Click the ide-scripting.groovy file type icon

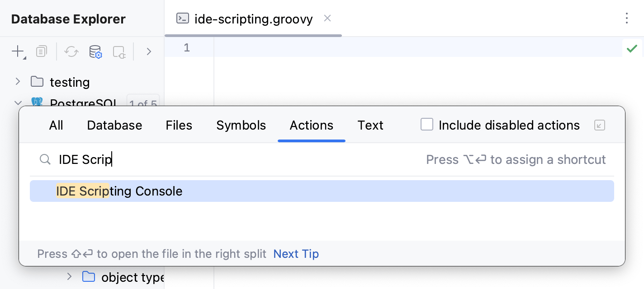[x=182, y=18]
